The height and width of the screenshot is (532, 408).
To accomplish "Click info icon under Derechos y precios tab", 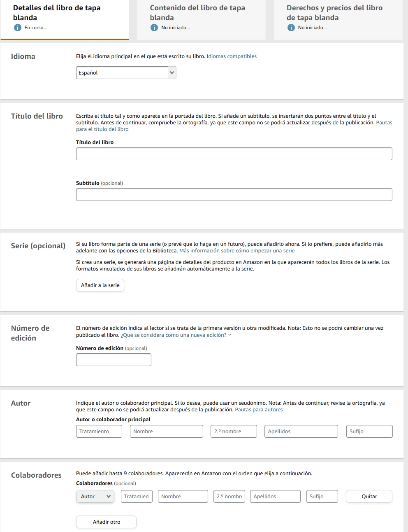I will [x=291, y=28].
